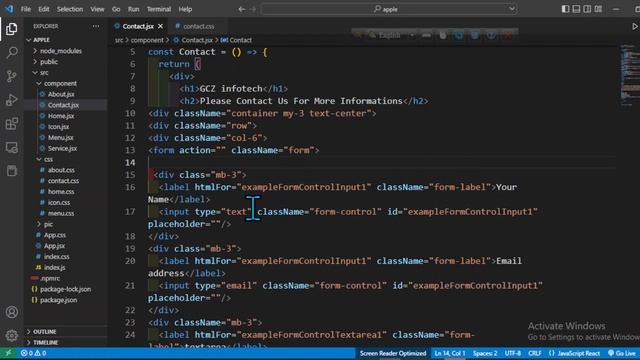Open the Selection menu

click(70, 9)
